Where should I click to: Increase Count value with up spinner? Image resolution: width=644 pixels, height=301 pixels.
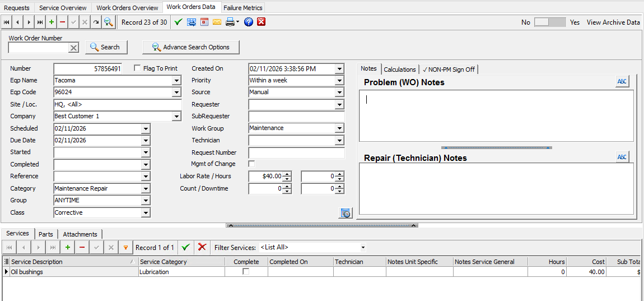pyautogui.click(x=287, y=186)
